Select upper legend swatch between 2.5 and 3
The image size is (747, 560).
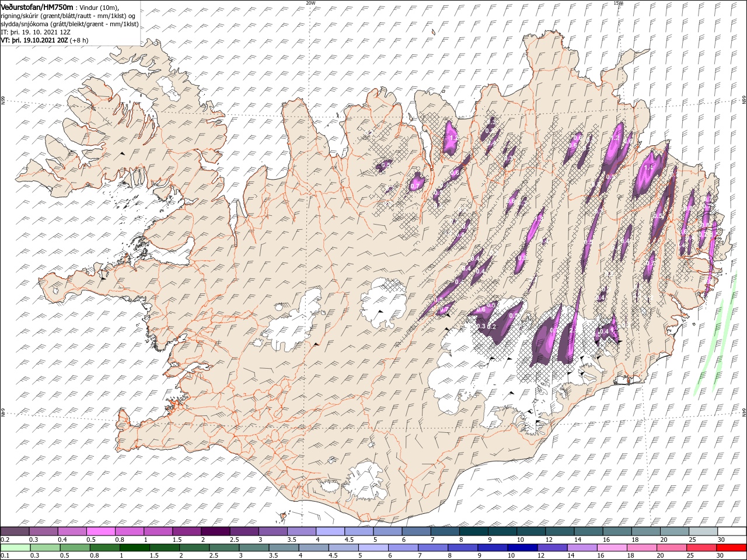click(244, 531)
